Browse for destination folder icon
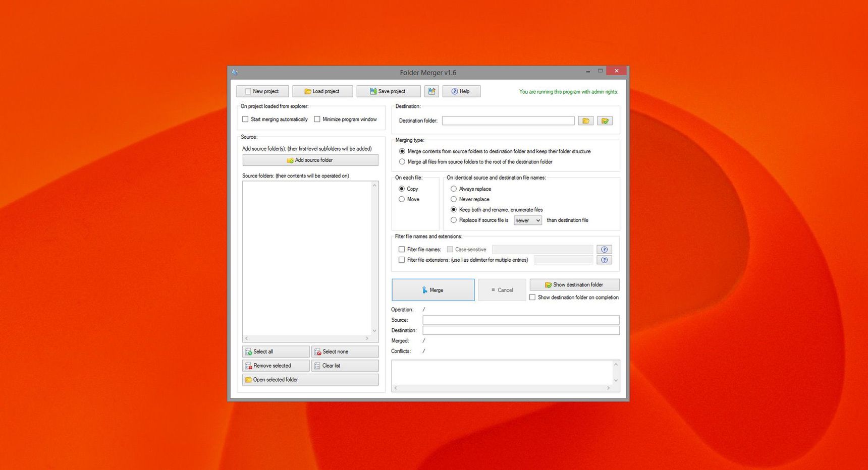The image size is (868, 470). (586, 121)
